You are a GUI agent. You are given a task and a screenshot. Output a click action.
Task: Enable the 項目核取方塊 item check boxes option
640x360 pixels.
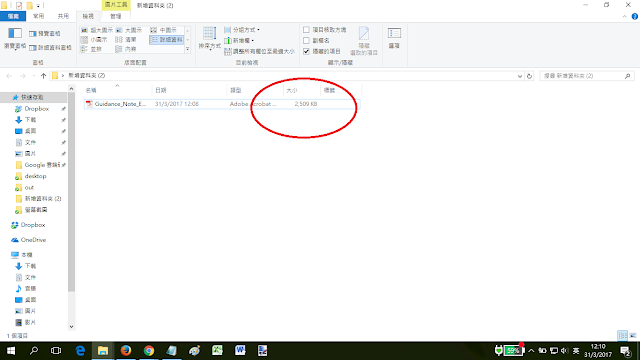pos(324,30)
